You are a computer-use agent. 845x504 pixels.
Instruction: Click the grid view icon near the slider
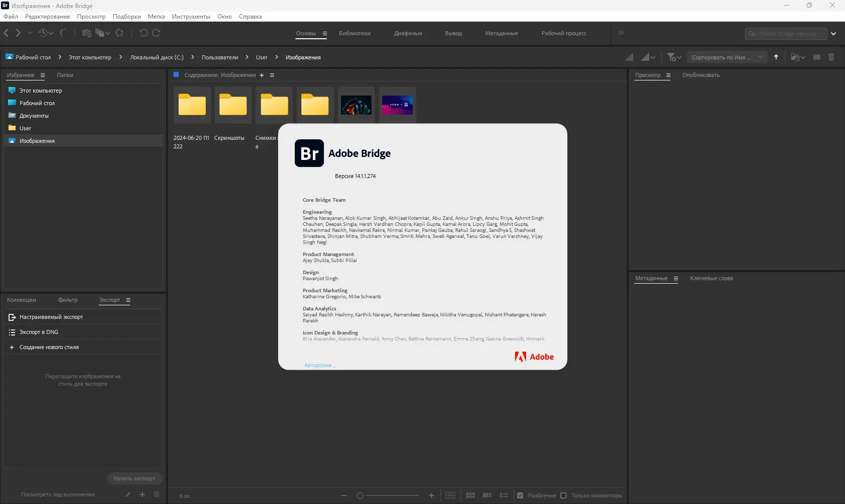click(x=450, y=495)
